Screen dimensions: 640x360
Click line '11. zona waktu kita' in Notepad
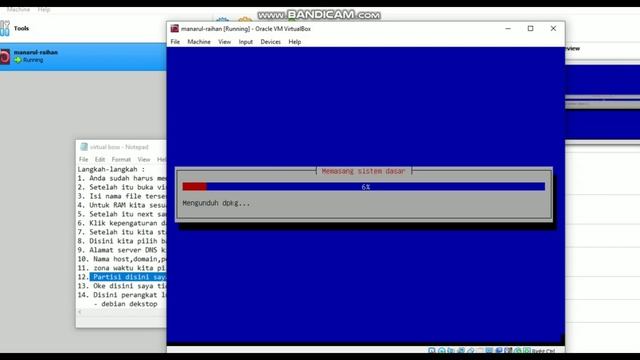(x=122, y=268)
